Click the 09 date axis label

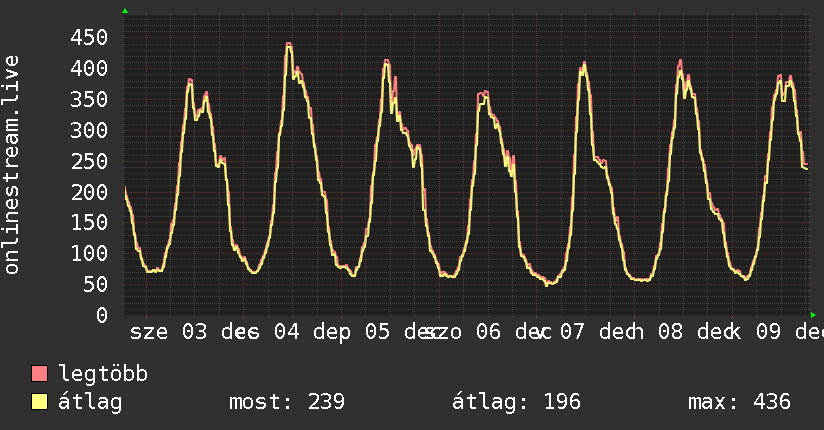pyautogui.click(x=768, y=332)
